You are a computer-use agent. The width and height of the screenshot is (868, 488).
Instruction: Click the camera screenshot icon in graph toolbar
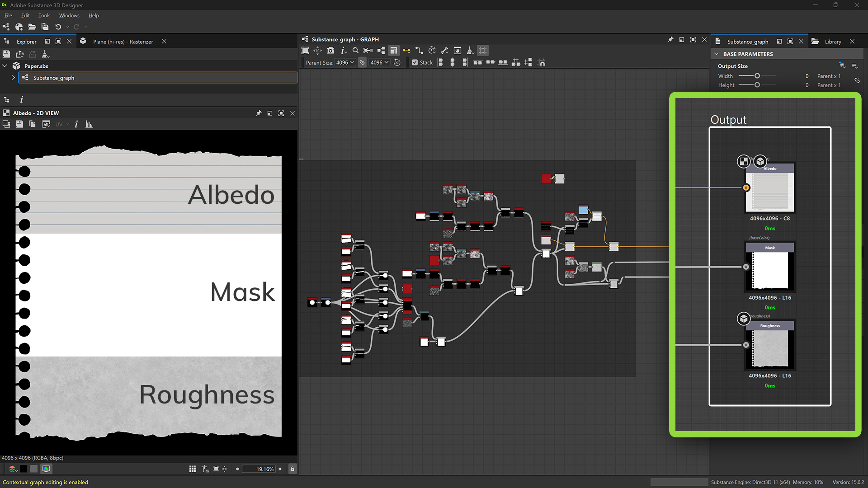(x=330, y=51)
